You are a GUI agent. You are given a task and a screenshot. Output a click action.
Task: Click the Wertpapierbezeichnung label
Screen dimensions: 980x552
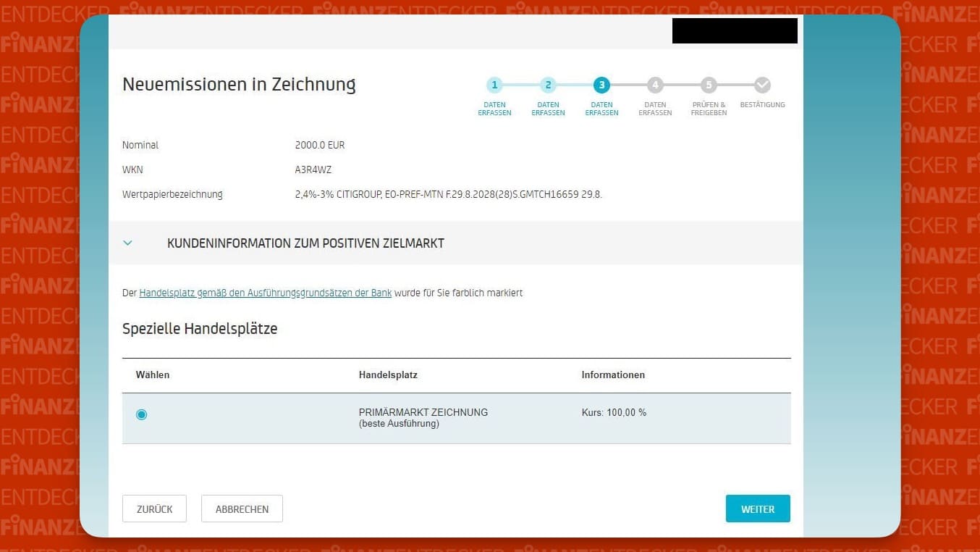click(x=172, y=194)
